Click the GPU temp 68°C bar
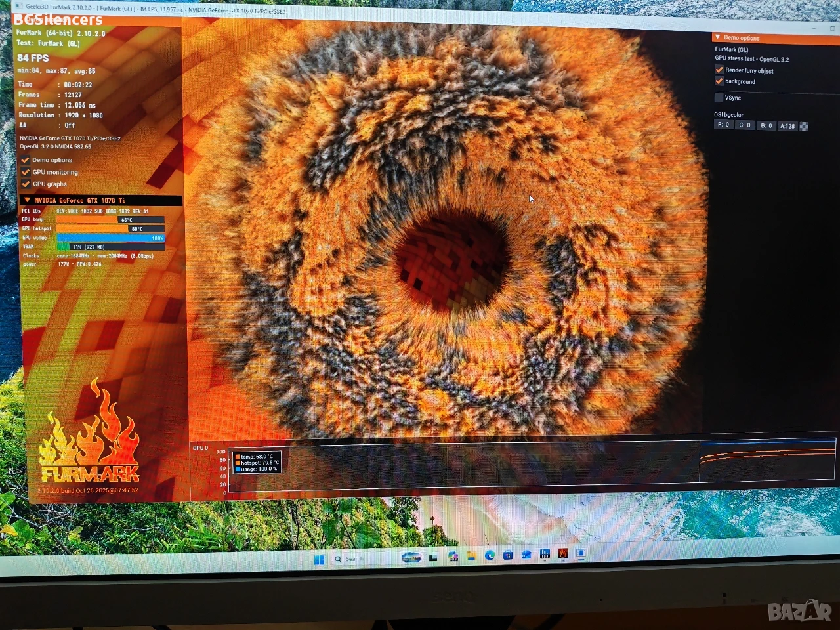 pos(110,220)
